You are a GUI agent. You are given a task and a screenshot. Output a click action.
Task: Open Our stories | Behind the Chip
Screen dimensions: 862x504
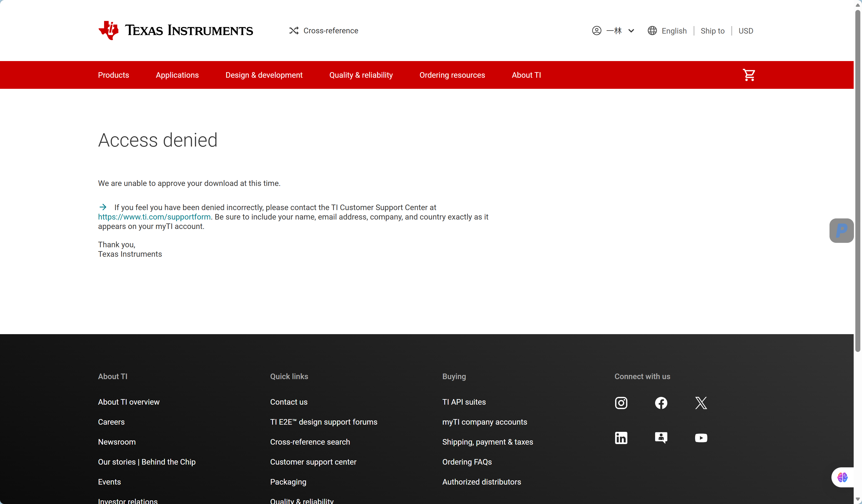click(147, 462)
